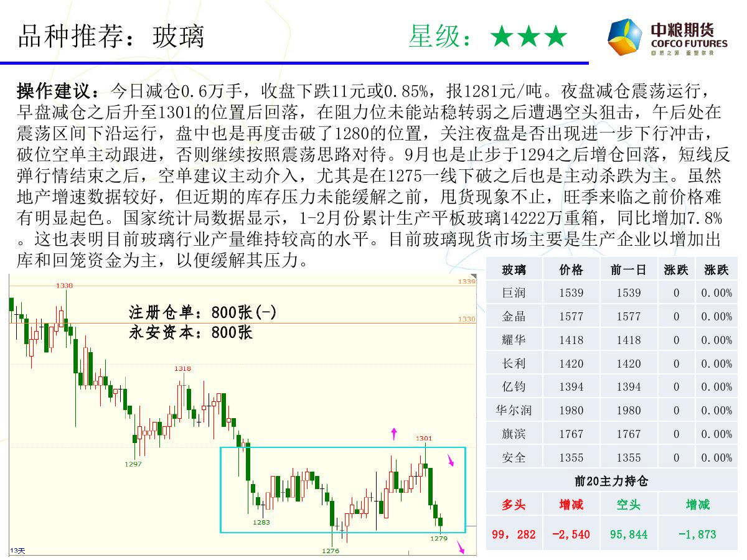Click the last green rating star
The width and height of the screenshot is (747, 560).
coord(555,37)
